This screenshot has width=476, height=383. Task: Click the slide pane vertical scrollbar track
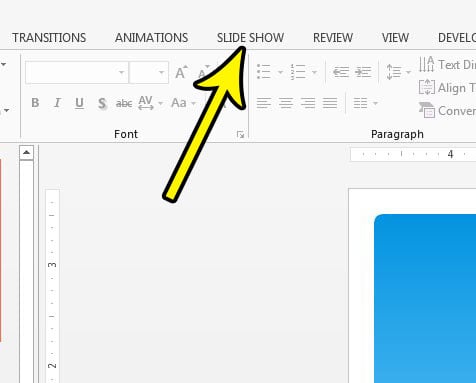(x=26, y=272)
